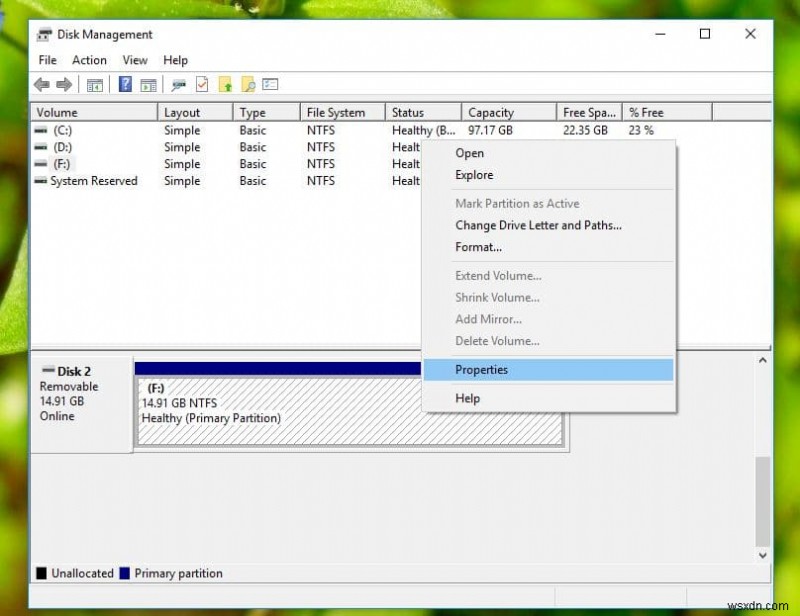Click the checklist settings toolbar icon
The width and height of the screenshot is (800, 616).
click(270, 85)
